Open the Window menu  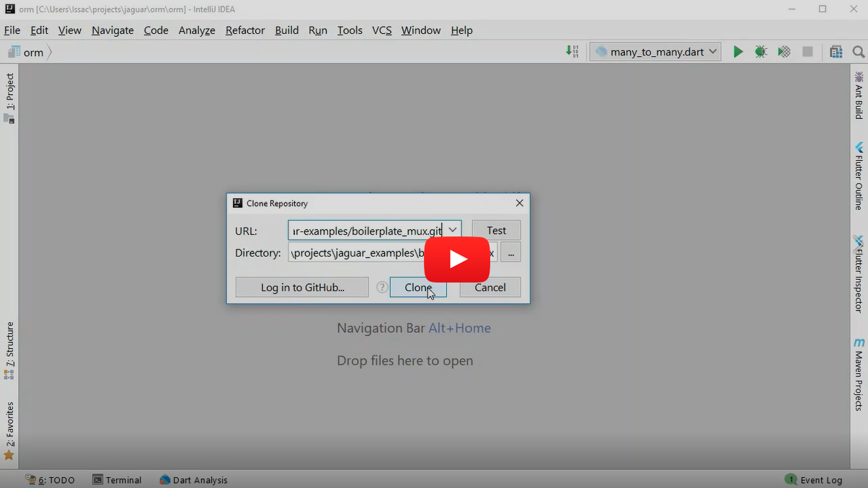pos(421,30)
